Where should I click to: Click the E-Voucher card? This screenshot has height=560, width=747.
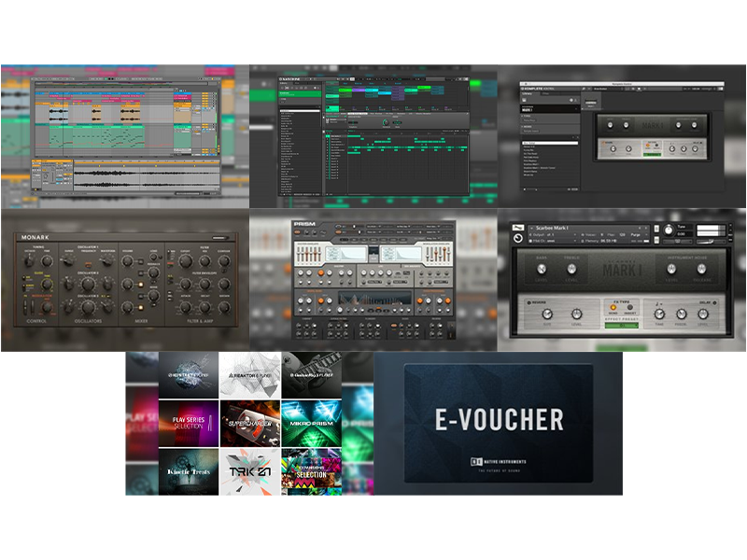(499, 424)
